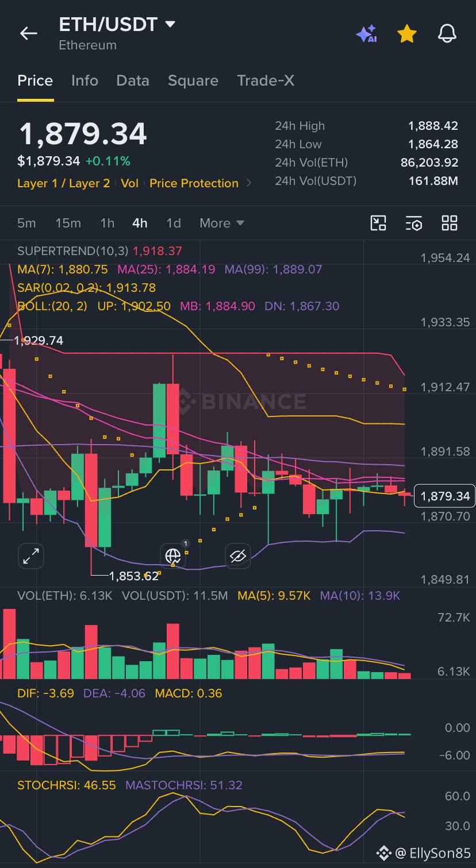Tap the MA(99): 1,889.07 label

pyautogui.click(x=273, y=269)
